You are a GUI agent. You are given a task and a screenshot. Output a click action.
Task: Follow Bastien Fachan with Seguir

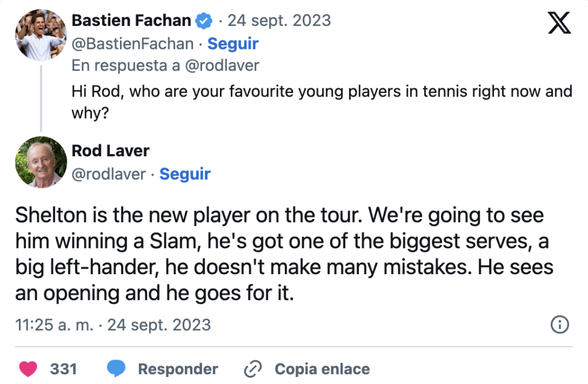[x=233, y=44]
